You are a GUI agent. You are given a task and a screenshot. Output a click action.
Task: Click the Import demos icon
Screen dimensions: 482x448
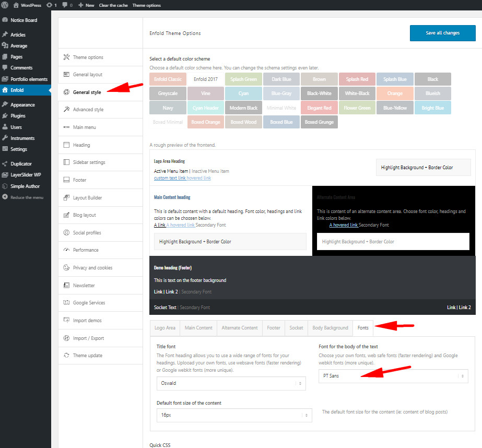coord(66,320)
